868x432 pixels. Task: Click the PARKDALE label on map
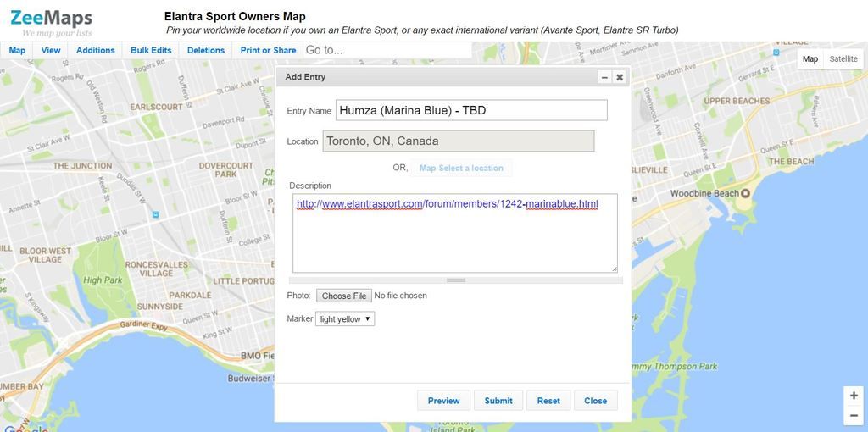point(190,295)
